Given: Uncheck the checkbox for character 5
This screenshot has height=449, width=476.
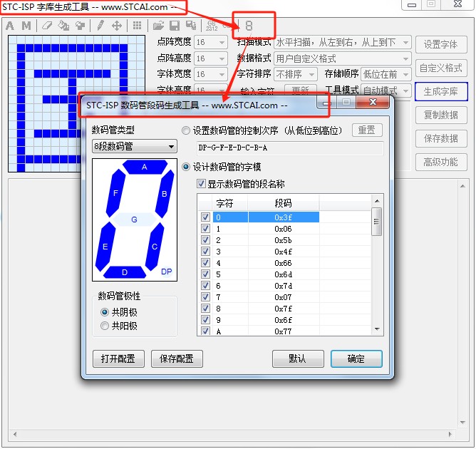Looking at the screenshot, I should 205,274.
